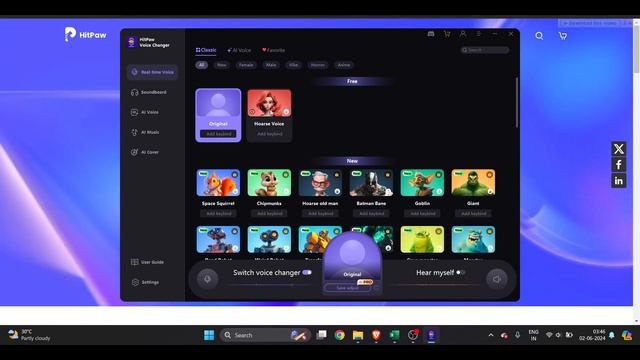Click the website search magnifier icon
This screenshot has width=640, height=360.
(539, 36)
